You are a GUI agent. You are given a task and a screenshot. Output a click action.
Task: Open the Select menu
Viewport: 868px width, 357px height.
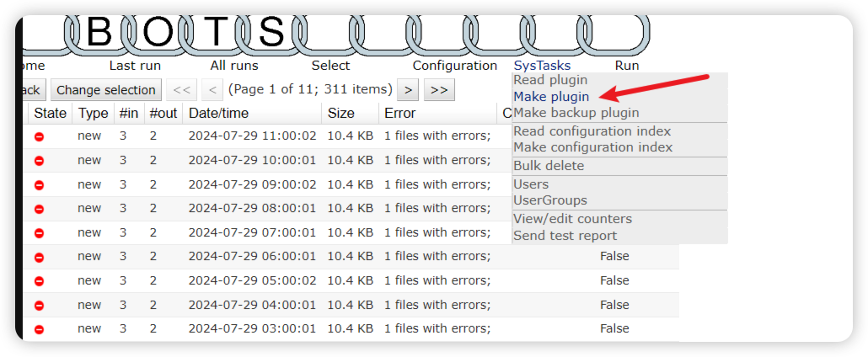(x=330, y=66)
